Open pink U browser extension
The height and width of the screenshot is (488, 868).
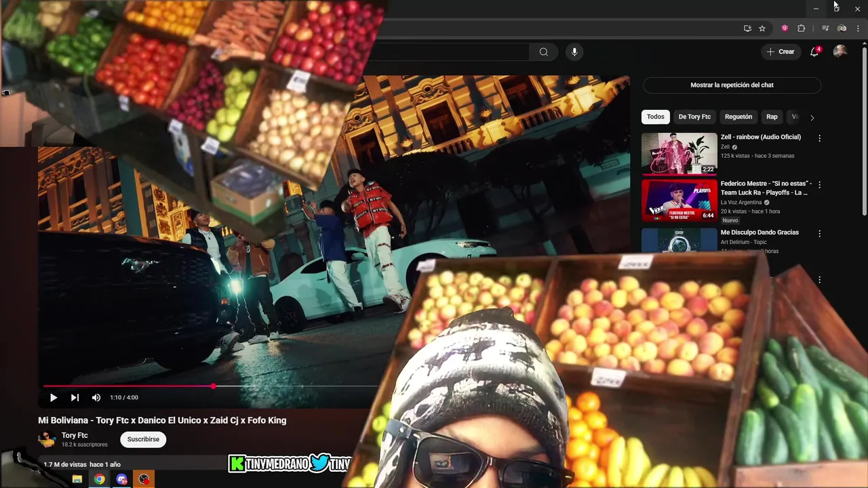(x=785, y=28)
